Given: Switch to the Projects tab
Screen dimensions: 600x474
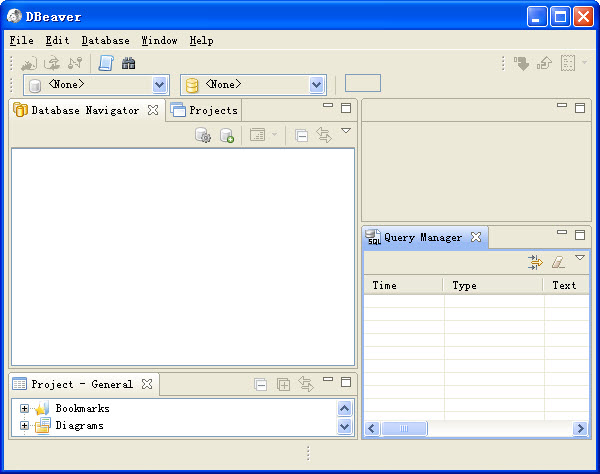Looking at the screenshot, I should (x=205, y=110).
